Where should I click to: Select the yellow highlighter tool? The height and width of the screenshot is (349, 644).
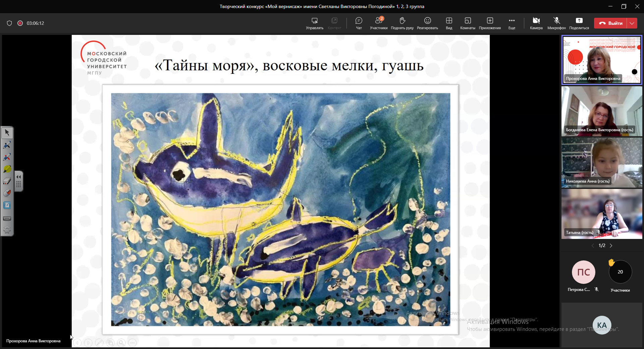[7, 169]
